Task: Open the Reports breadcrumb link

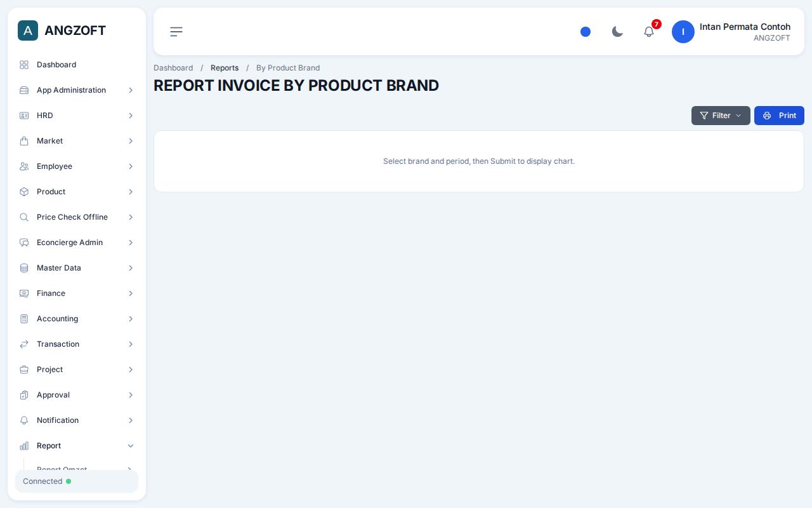Action: 225,68
